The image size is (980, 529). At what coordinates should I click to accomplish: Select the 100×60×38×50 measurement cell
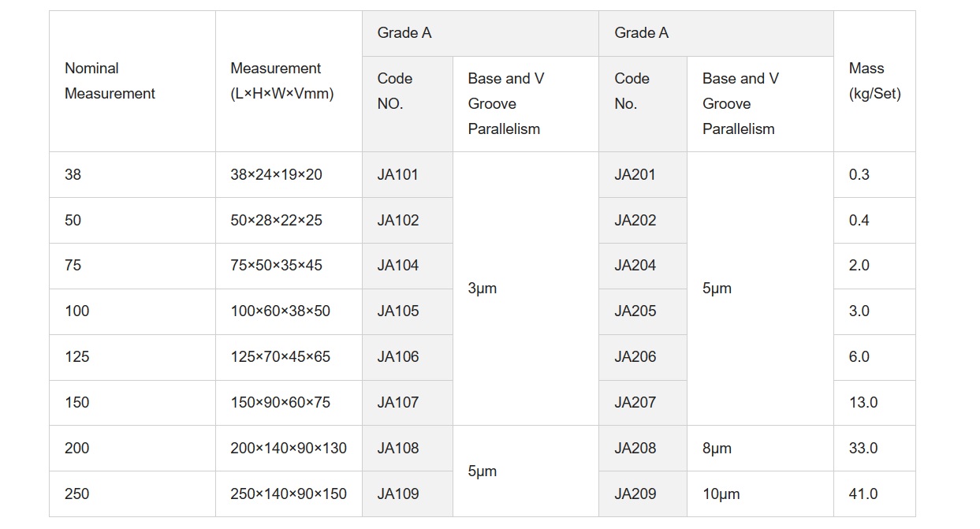coord(289,311)
